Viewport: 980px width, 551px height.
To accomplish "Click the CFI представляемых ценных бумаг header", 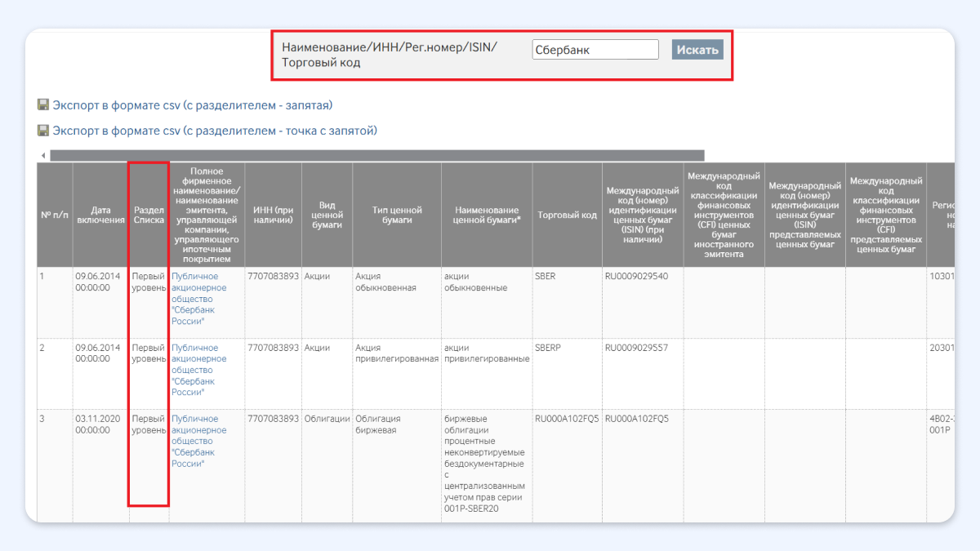I will (x=886, y=216).
